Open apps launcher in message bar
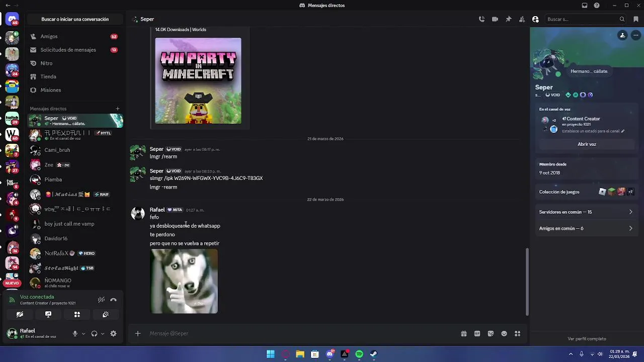 click(x=517, y=333)
